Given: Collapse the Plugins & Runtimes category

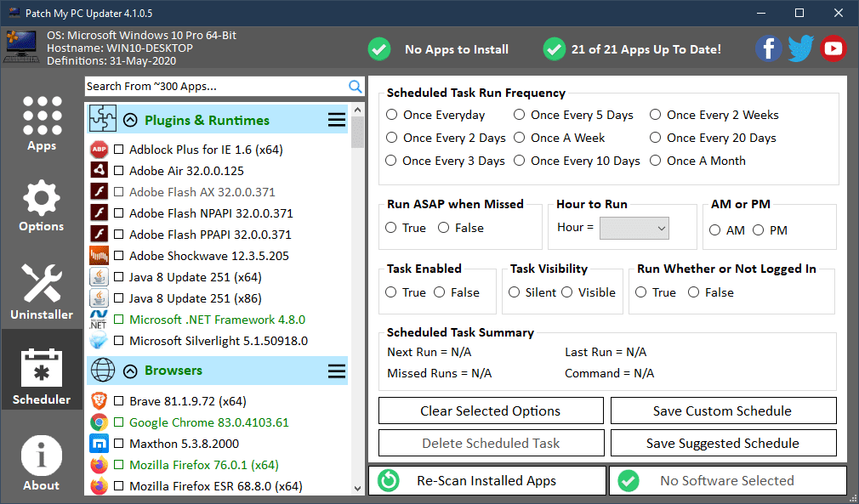Looking at the screenshot, I should pos(130,120).
